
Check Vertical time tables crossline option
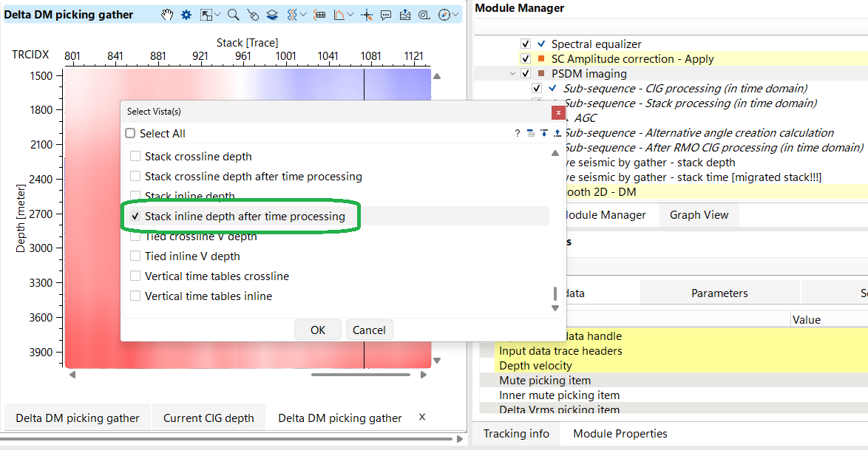135,276
